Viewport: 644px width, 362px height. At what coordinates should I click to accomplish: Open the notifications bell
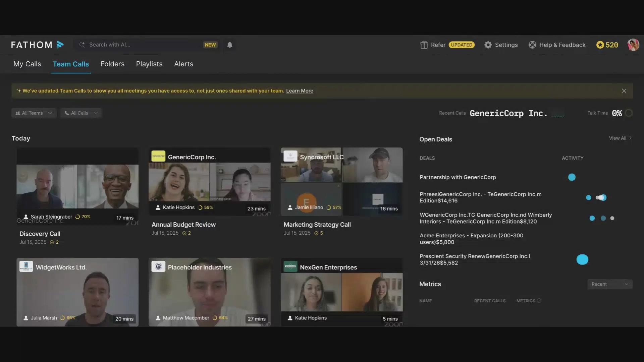click(230, 45)
